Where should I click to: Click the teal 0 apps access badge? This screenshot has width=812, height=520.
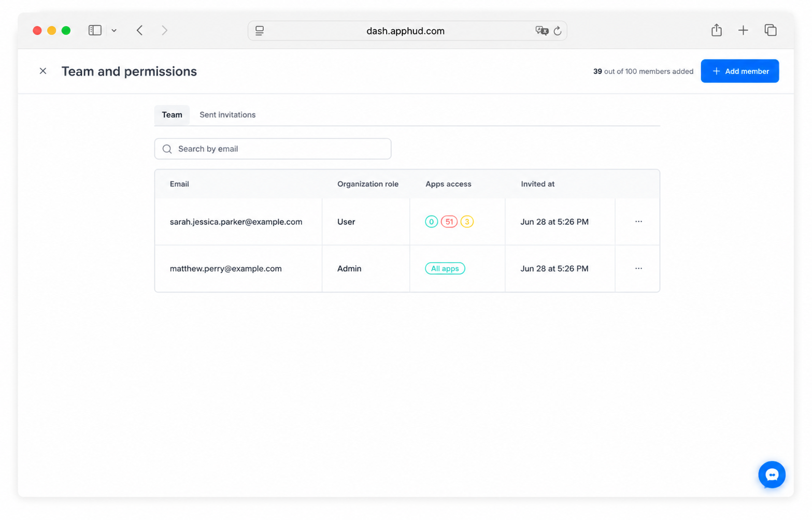[431, 222]
